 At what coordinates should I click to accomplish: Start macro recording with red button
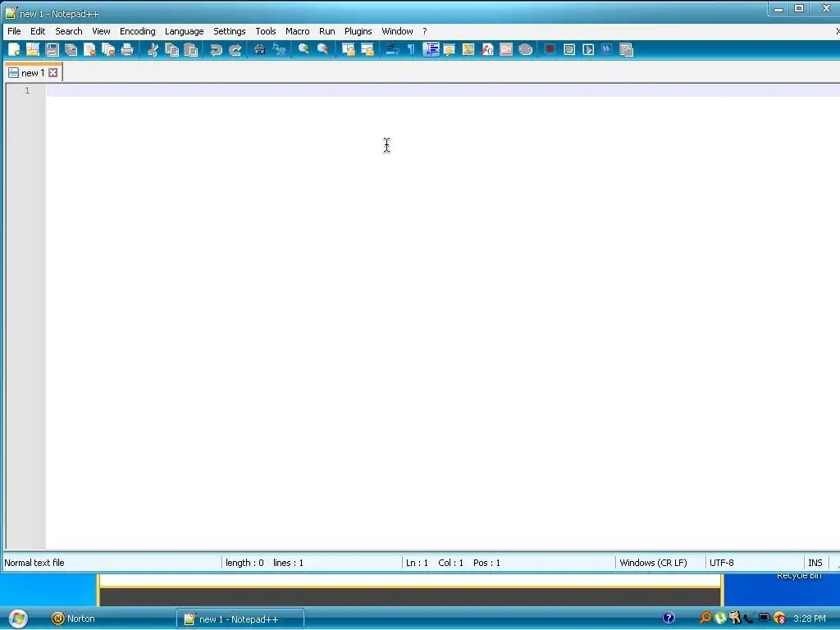point(550,50)
